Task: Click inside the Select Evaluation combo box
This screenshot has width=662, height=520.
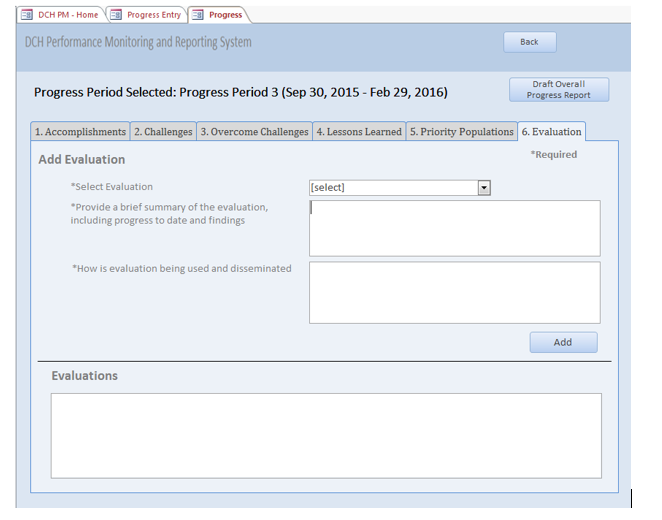Action: (x=392, y=187)
